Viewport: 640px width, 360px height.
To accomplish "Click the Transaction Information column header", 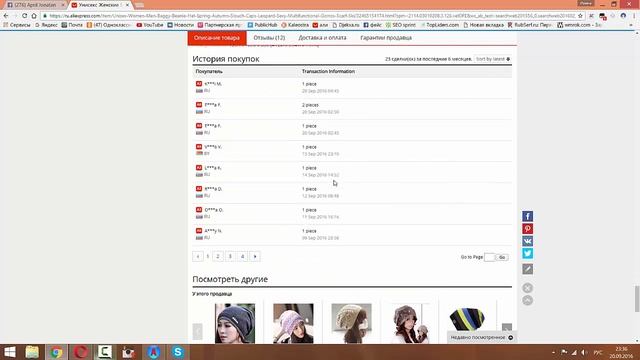I will 328,71.
